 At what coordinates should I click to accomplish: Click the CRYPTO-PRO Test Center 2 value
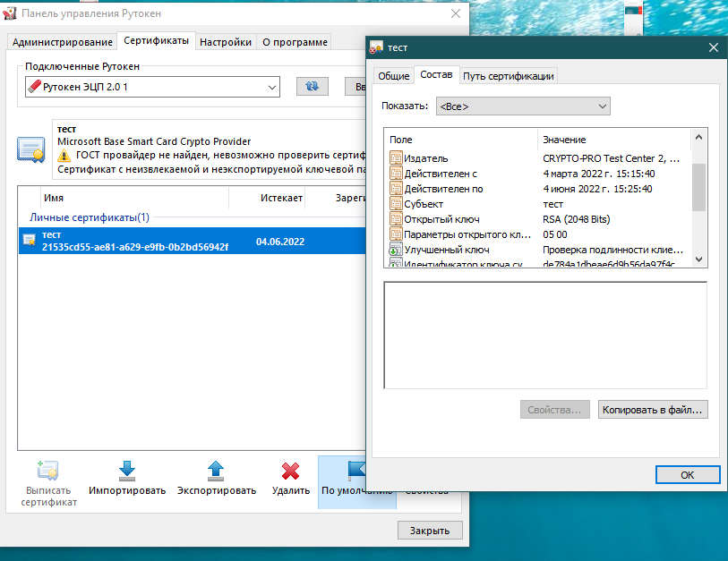(611, 158)
